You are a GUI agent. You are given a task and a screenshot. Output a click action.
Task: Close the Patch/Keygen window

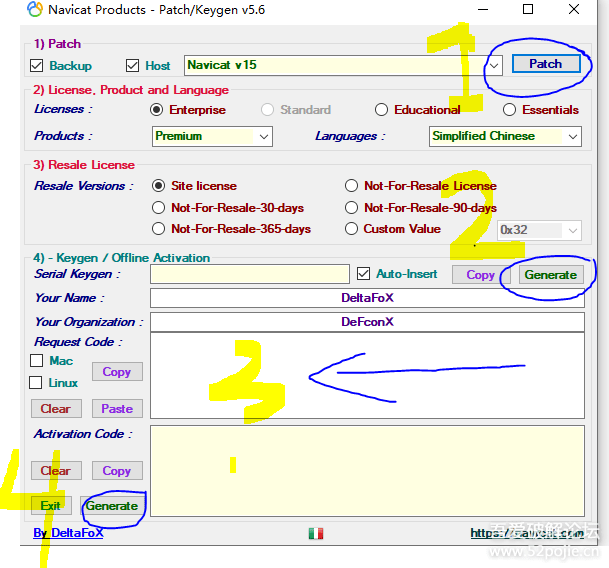pos(574,9)
